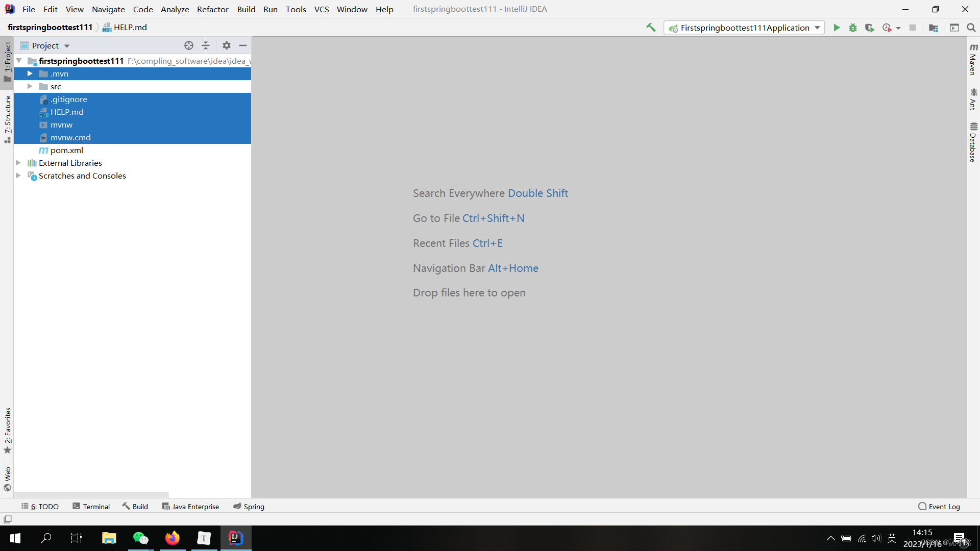Open Firefox from the Windows taskbar
This screenshot has width=980, height=551.
coord(173,538)
